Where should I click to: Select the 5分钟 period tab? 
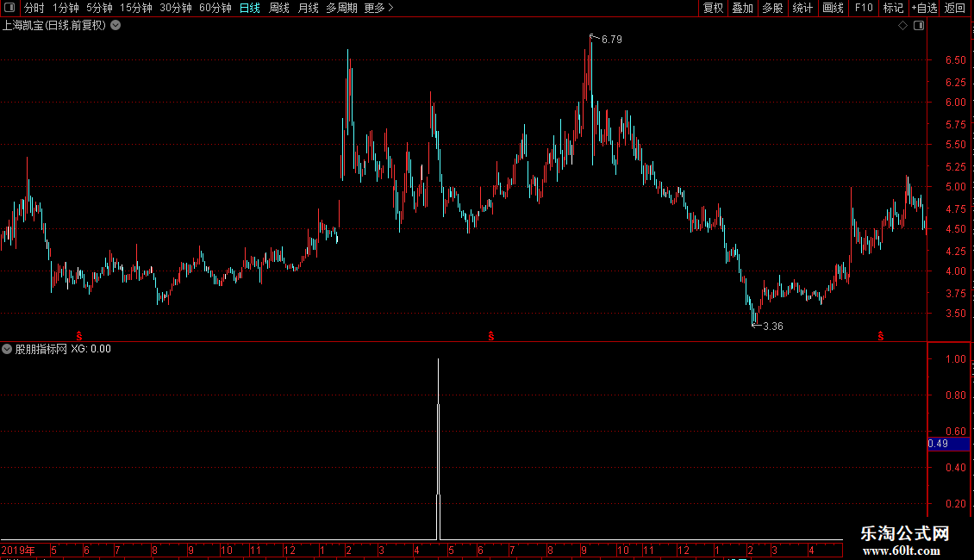coord(99,8)
